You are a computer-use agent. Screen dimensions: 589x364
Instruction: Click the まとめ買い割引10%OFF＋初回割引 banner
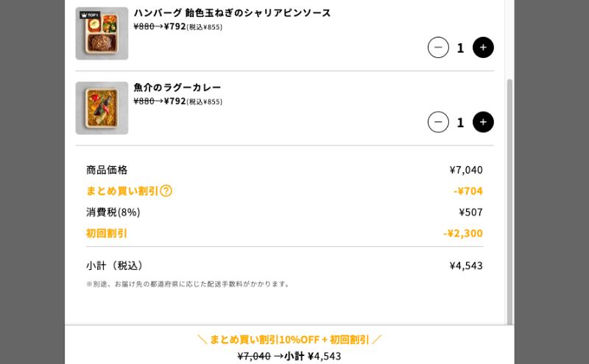click(x=289, y=340)
